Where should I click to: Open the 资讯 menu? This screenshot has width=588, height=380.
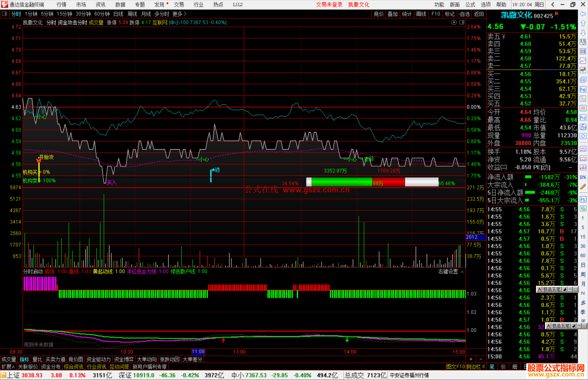click(100, 5)
